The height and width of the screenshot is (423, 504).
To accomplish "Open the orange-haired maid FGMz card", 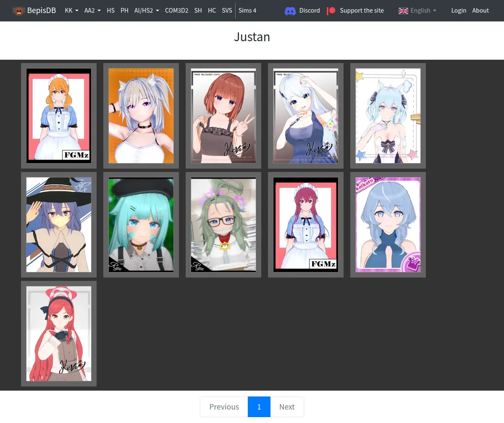I will [59, 116].
